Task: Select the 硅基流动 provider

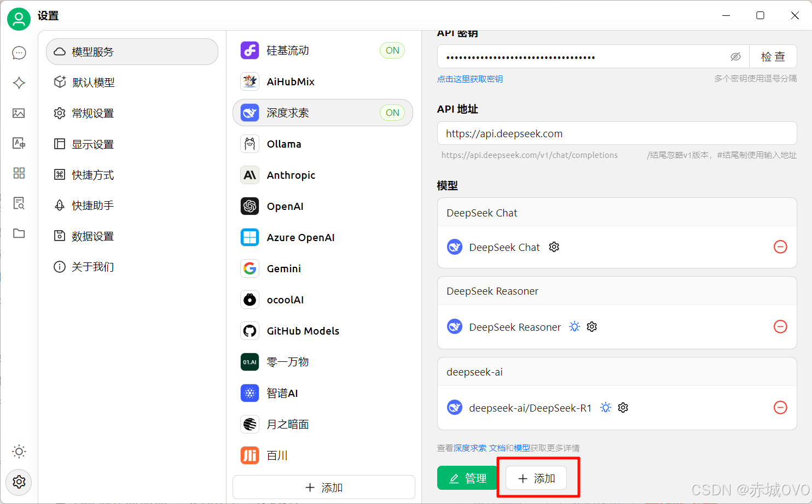Action: 323,50
